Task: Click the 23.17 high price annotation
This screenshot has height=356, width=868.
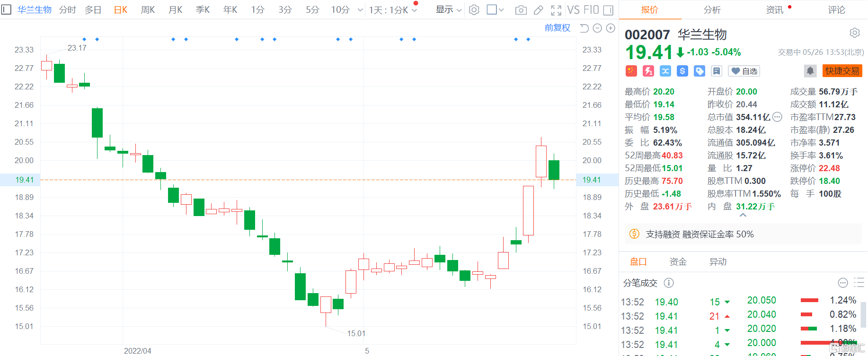Action: (77, 48)
